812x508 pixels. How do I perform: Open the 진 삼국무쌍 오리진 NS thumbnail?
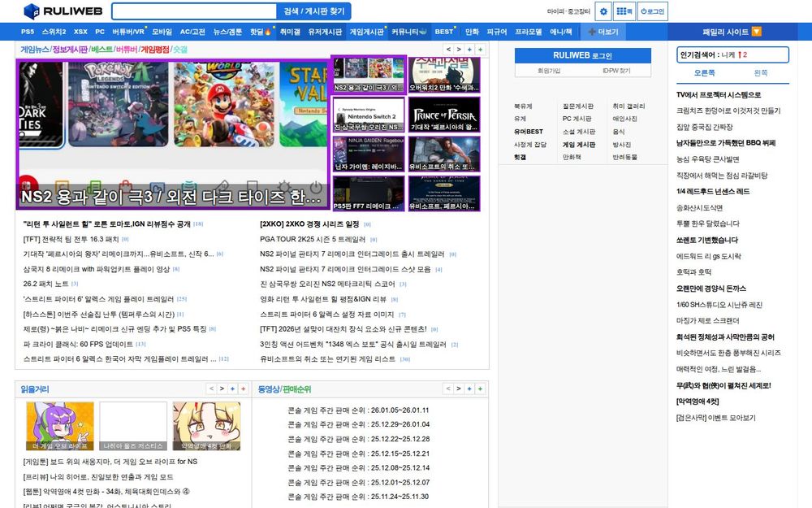tap(368, 115)
